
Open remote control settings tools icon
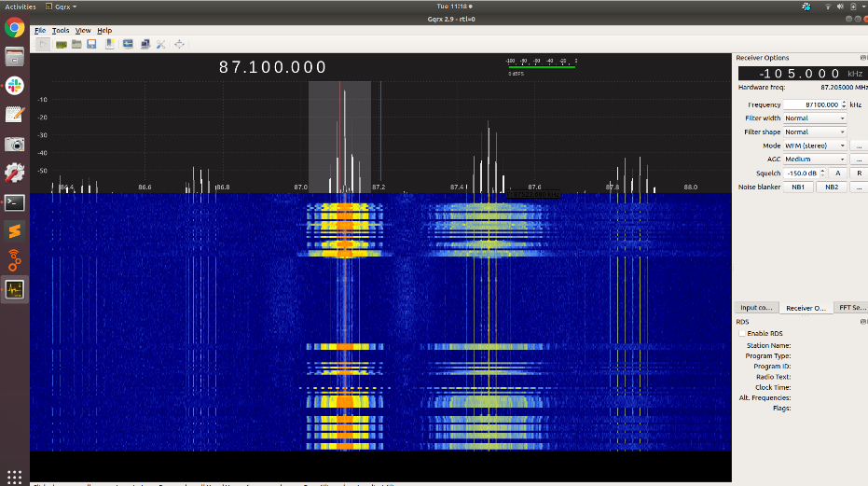[x=161, y=44]
